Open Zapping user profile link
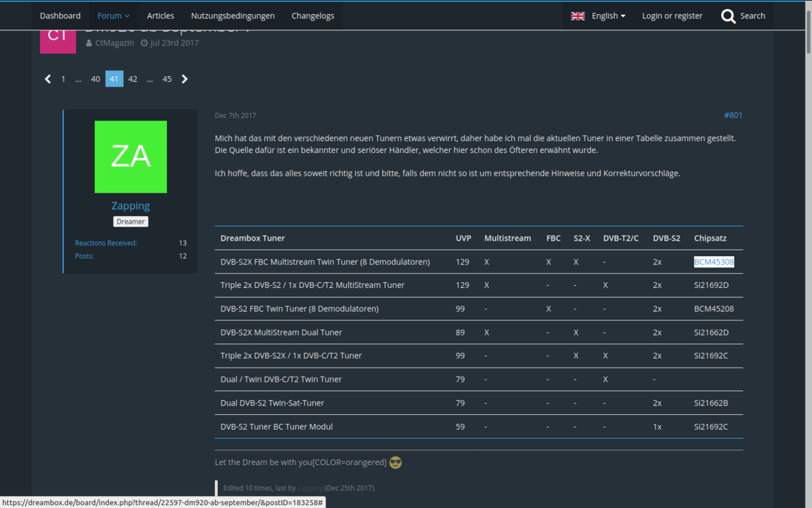This screenshot has width=812, height=508. pos(130,206)
